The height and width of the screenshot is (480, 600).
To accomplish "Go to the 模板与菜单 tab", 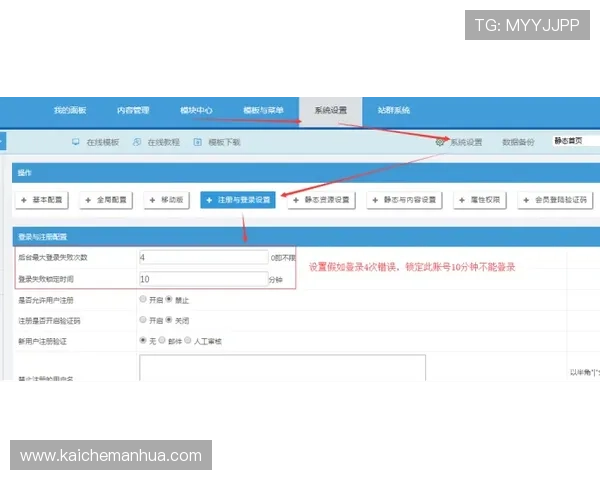I will click(x=263, y=111).
